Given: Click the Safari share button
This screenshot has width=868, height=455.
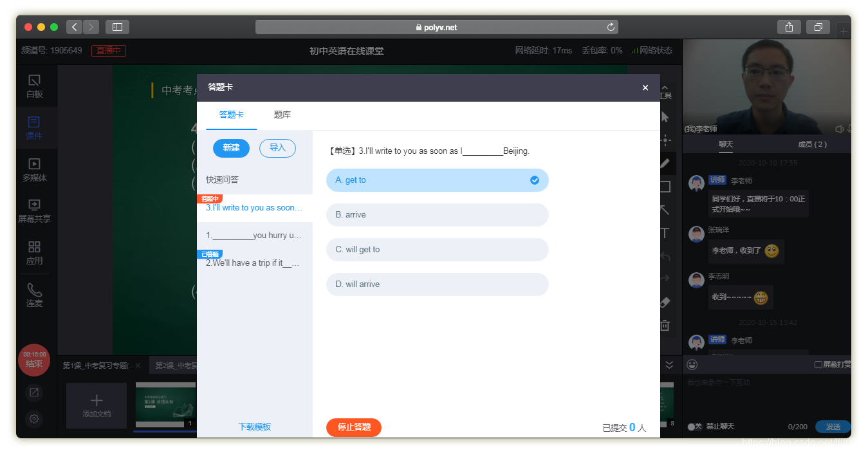Looking at the screenshot, I should tap(789, 27).
